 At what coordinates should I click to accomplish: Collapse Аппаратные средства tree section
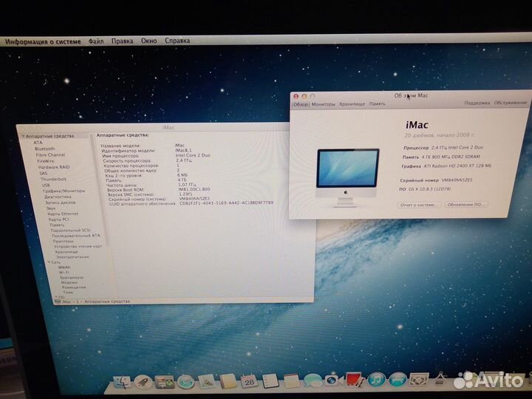(x=24, y=136)
